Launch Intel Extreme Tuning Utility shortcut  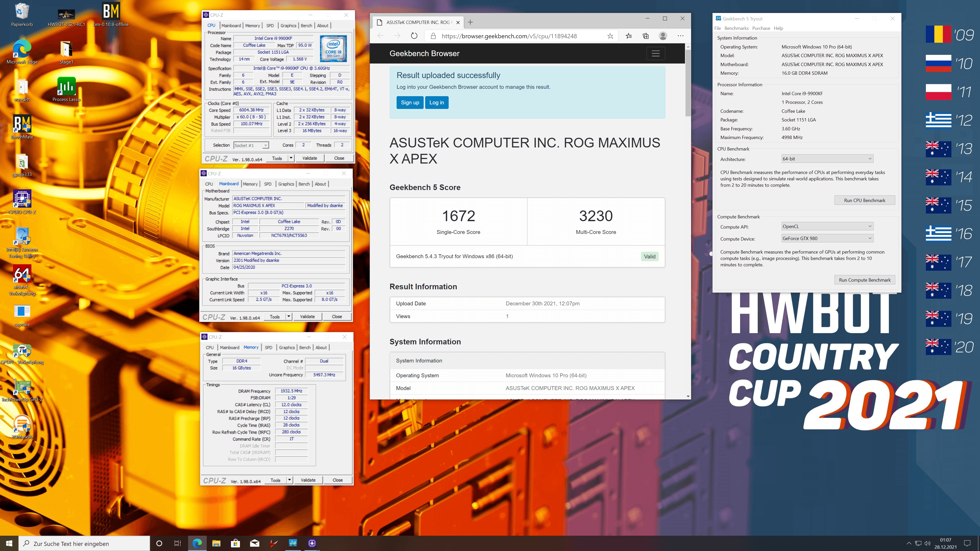pyautogui.click(x=22, y=243)
